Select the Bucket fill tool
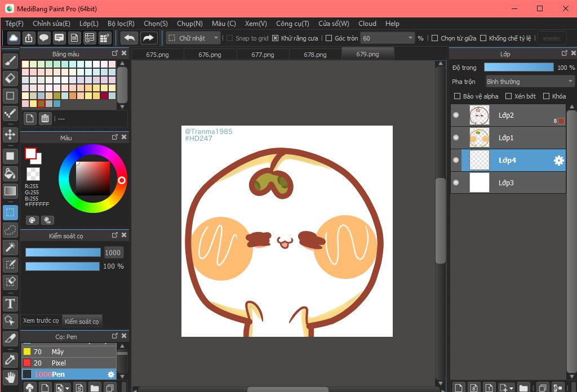577x392 pixels. pos(10,173)
